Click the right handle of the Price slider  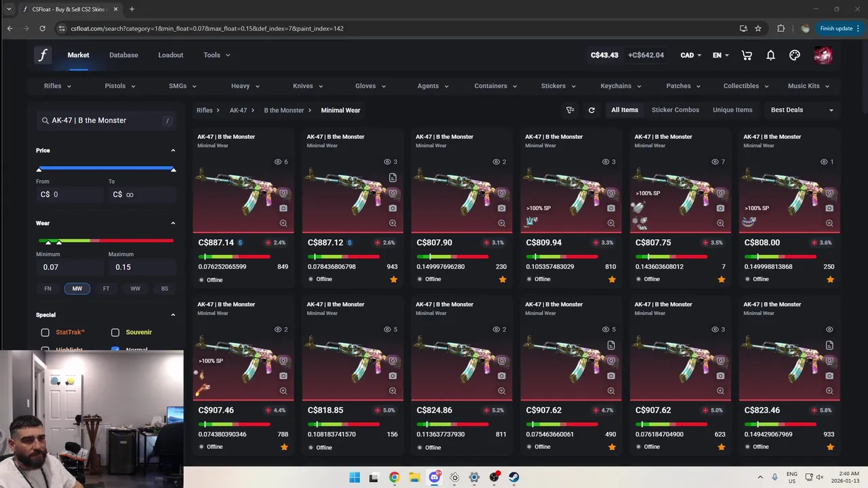click(x=174, y=169)
